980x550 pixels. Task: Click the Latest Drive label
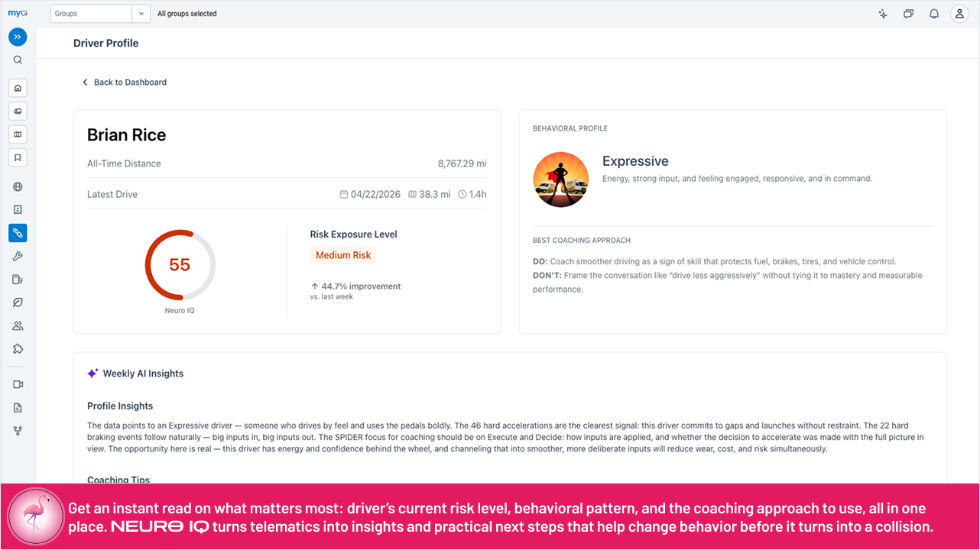point(112,195)
